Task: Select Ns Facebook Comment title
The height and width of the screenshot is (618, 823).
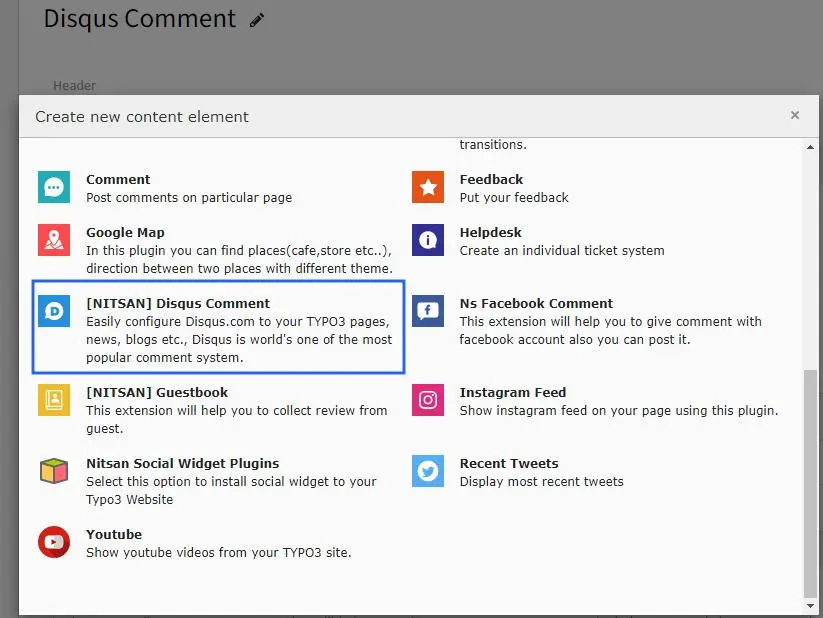Action: click(536, 303)
